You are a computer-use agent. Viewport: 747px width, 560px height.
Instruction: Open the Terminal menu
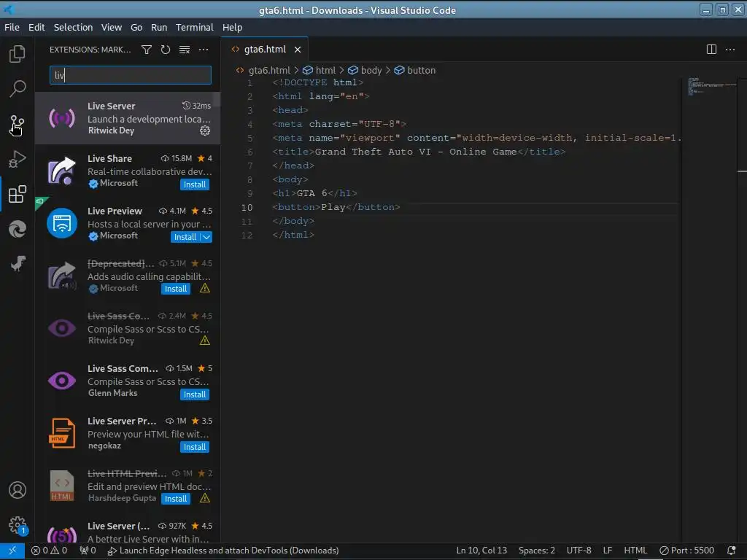tap(194, 28)
